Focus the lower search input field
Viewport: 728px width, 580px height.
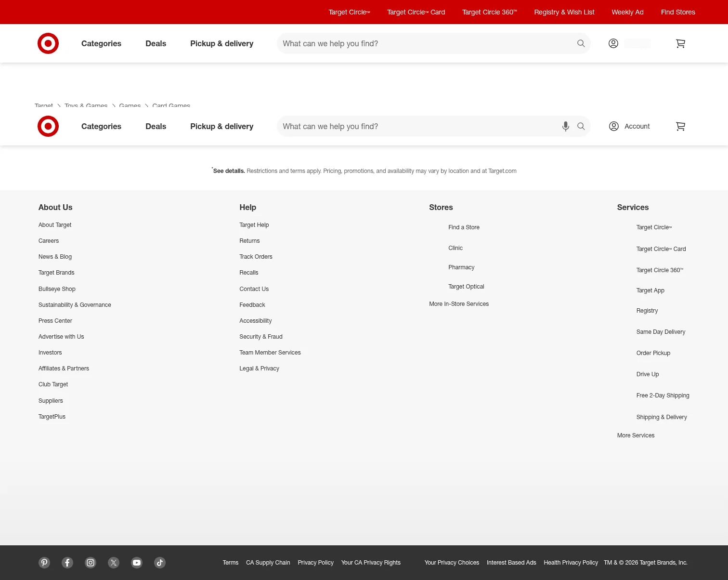click(416, 126)
